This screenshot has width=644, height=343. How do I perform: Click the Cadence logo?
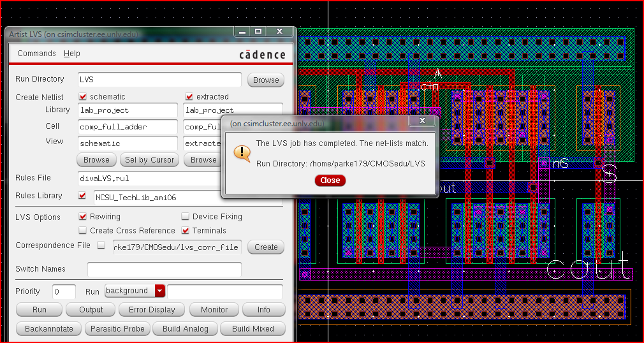click(x=262, y=54)
